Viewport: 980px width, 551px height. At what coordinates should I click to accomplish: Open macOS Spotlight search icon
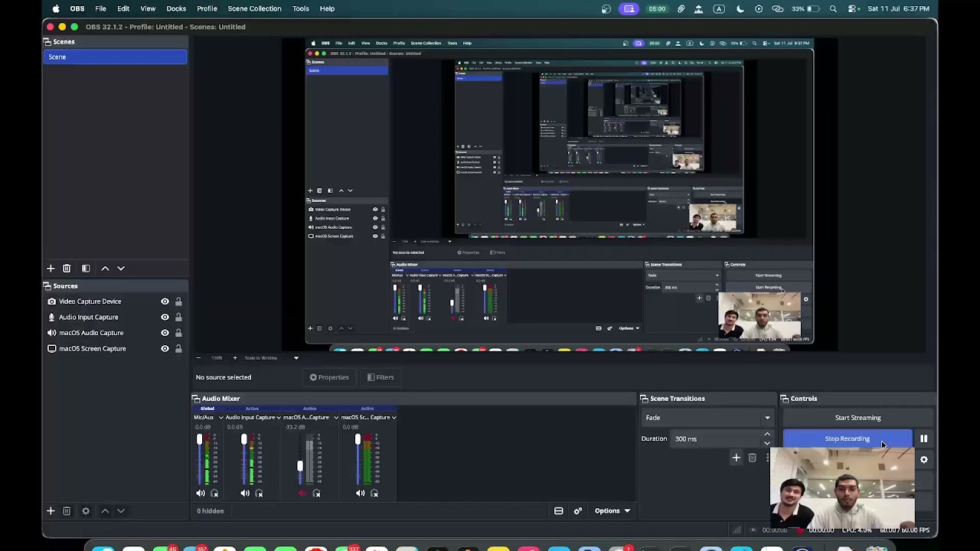coord(833,8)
